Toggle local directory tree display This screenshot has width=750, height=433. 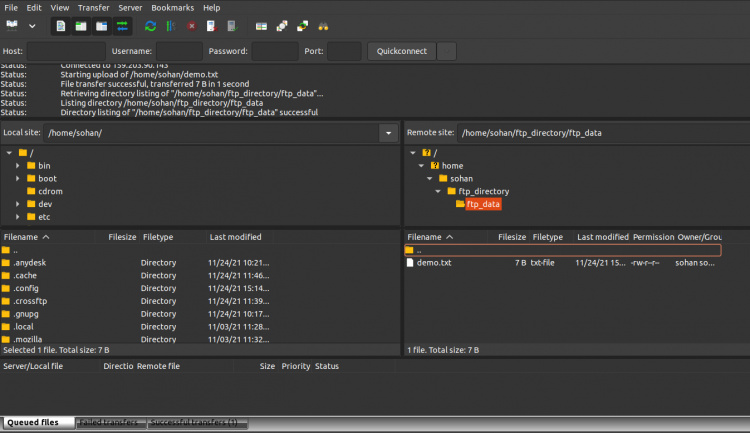click(81, 26)
